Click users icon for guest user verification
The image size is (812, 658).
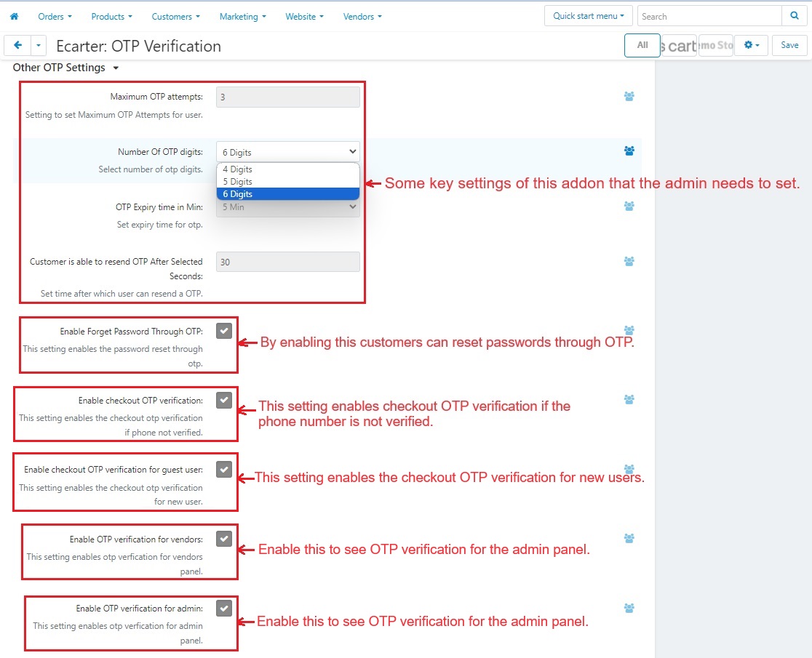629,469
